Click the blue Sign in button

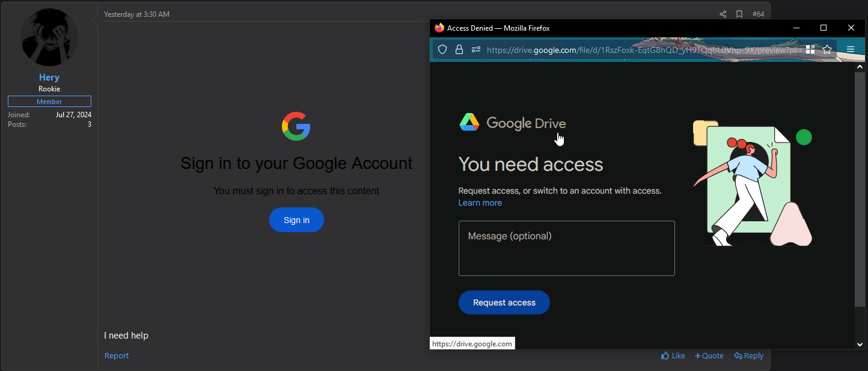tap(296, 220)
